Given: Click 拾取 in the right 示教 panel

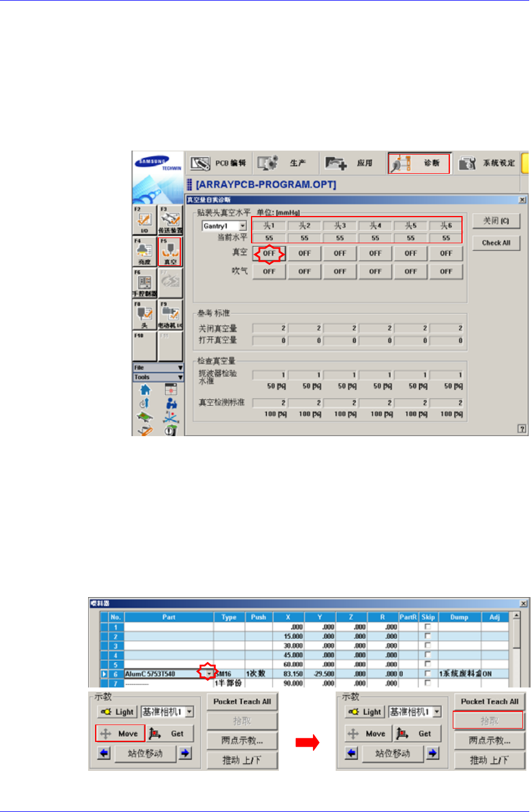Looking at the screenshot, I should (489, 721).
